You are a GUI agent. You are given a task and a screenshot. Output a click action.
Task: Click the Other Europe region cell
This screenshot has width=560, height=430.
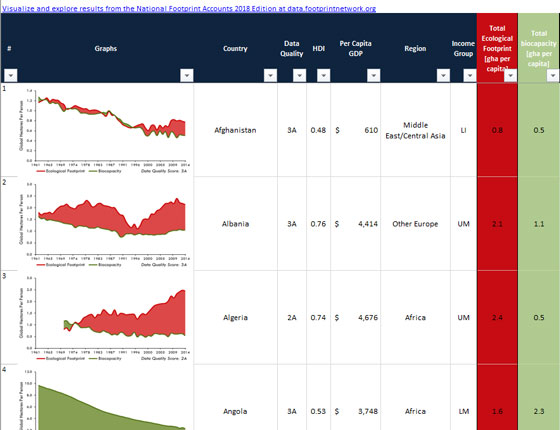click(415, 224)
